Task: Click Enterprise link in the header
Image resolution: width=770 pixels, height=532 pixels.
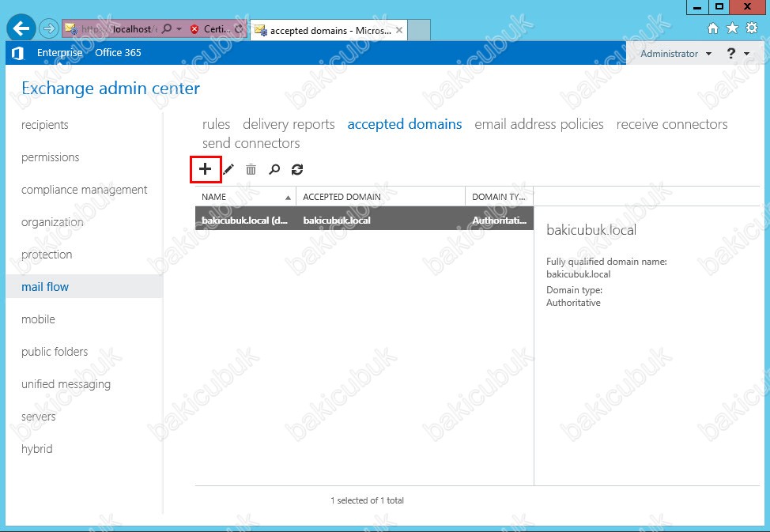Action: coord(60,53)
